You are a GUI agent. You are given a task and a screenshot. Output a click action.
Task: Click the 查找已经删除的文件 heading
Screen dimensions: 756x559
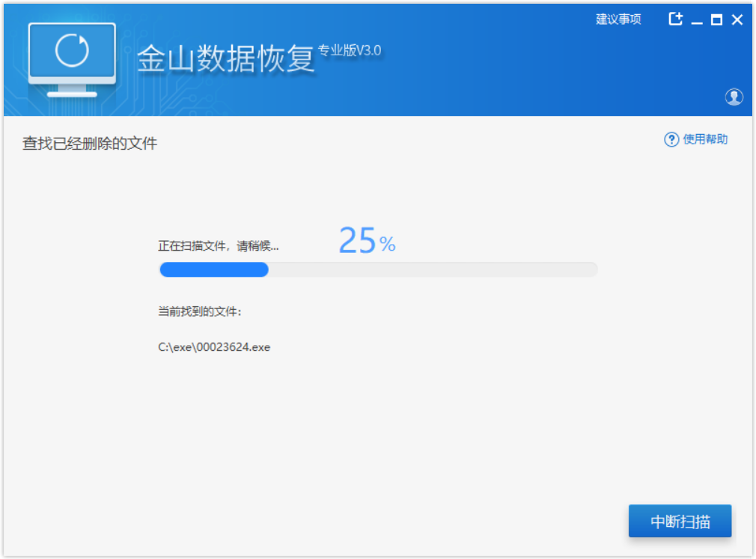90,144
